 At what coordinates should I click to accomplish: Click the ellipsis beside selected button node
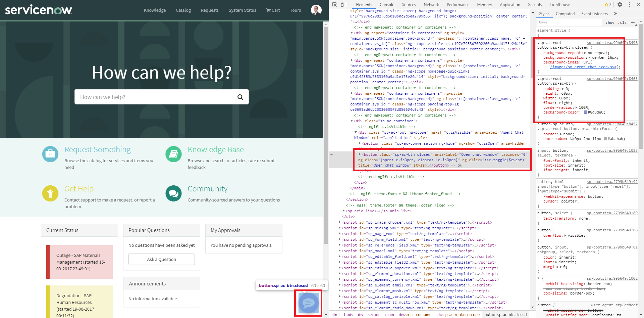coord(331,154)
